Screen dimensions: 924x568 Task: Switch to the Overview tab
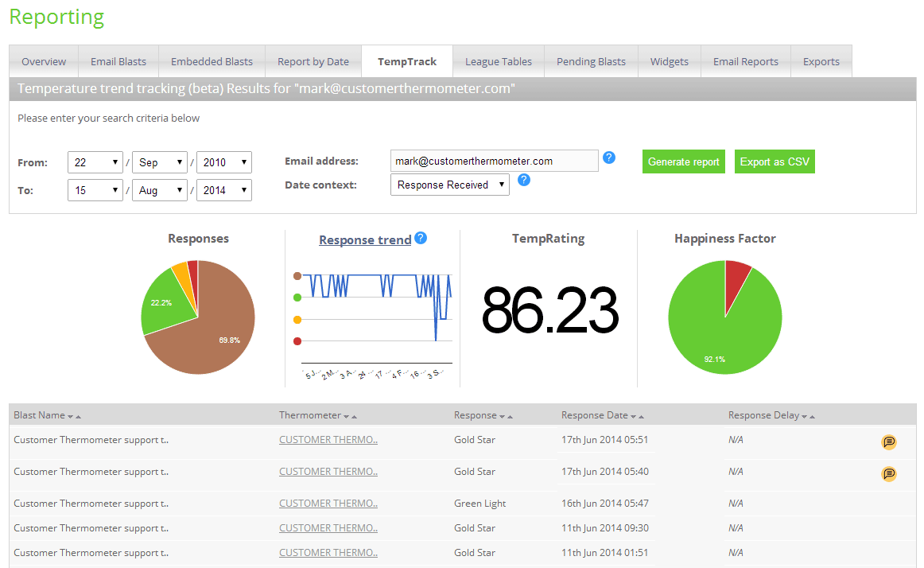coord(44,61)
